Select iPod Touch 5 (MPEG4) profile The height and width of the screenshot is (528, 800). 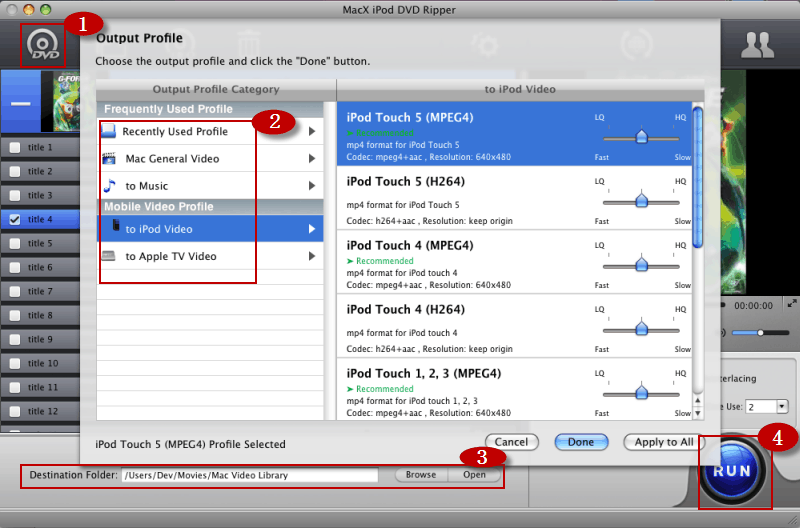(x=514, y=134)
